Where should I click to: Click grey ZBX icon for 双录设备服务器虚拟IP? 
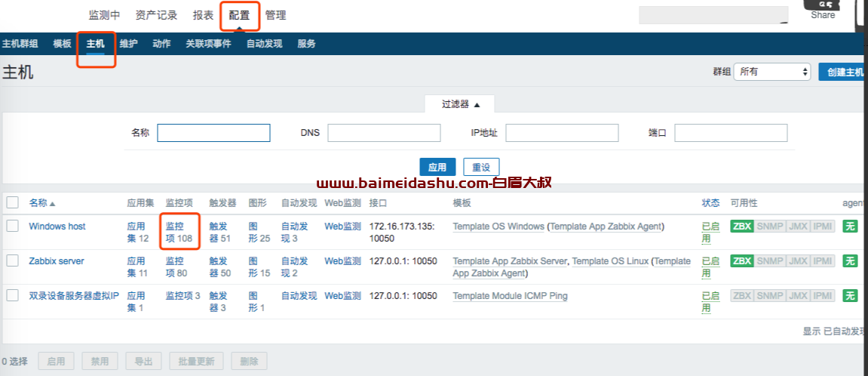pos(742,296)
